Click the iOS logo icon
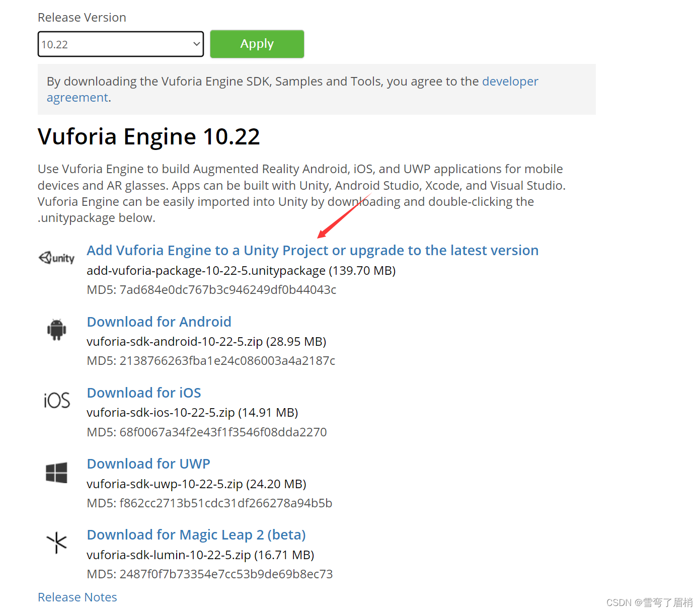700x612 pixels. pos(57,401)
